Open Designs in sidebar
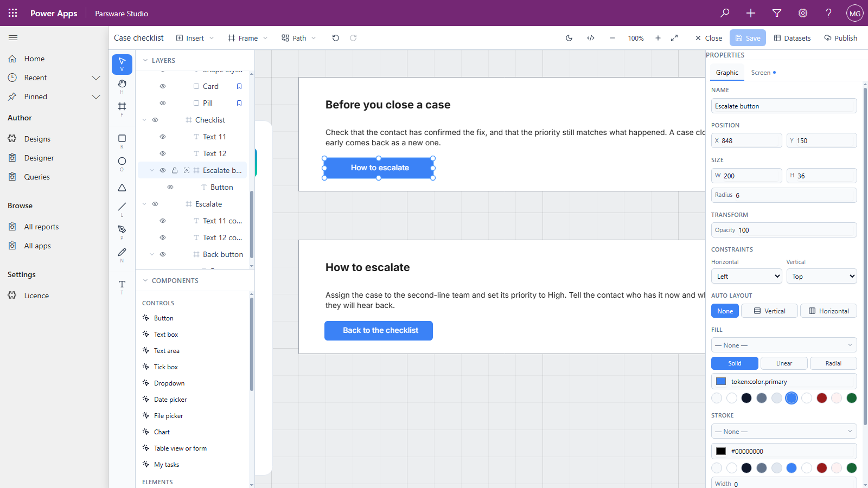 37,139
